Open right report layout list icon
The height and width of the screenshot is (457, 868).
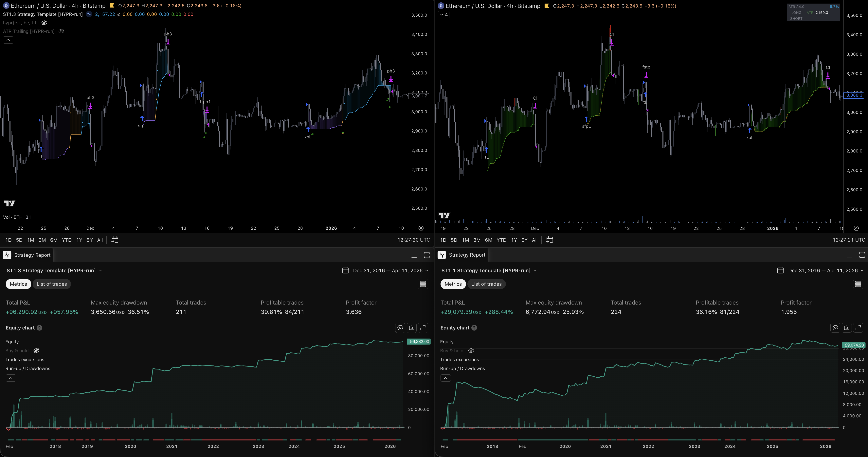[858, 284]
